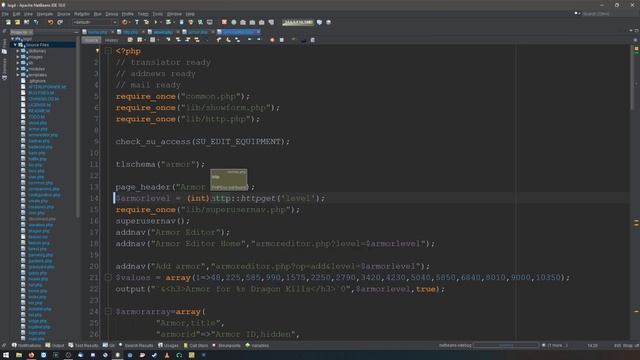Collapse the armorarray fold at line 24
This screenshot has width=640, height=360.
pyautogui.click(x=108, y=311)
